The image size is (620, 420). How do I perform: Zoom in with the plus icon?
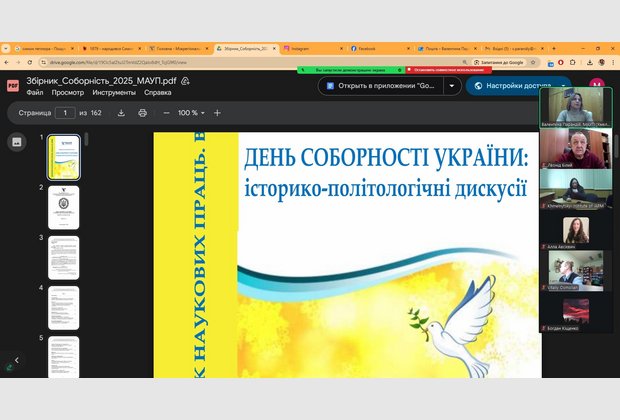tap(217, 113)
